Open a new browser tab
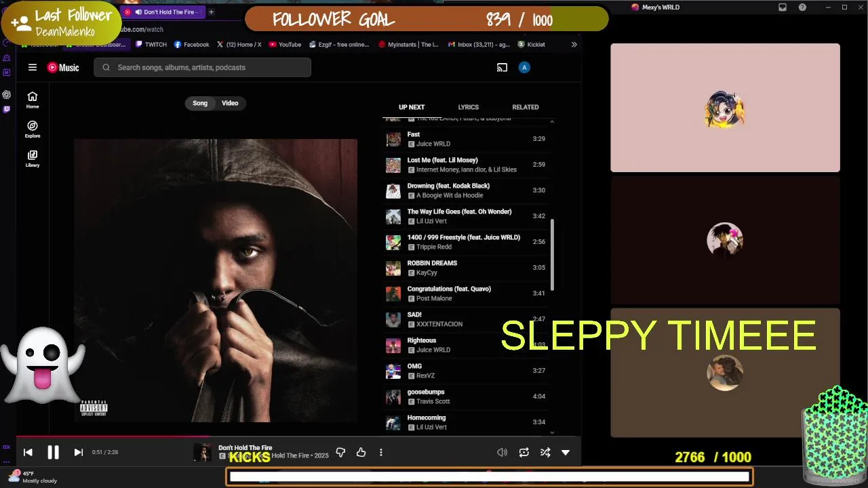This screenshot has width=868, height=488. coord(211,12)
